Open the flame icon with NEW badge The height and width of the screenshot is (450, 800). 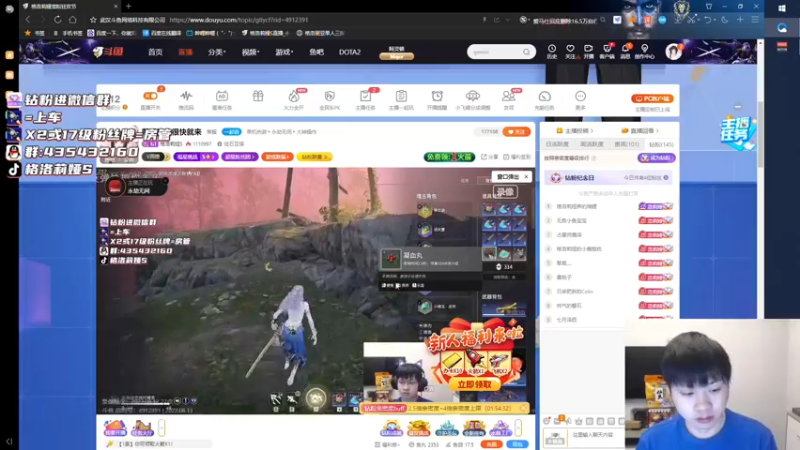click(x=293, y=96)
